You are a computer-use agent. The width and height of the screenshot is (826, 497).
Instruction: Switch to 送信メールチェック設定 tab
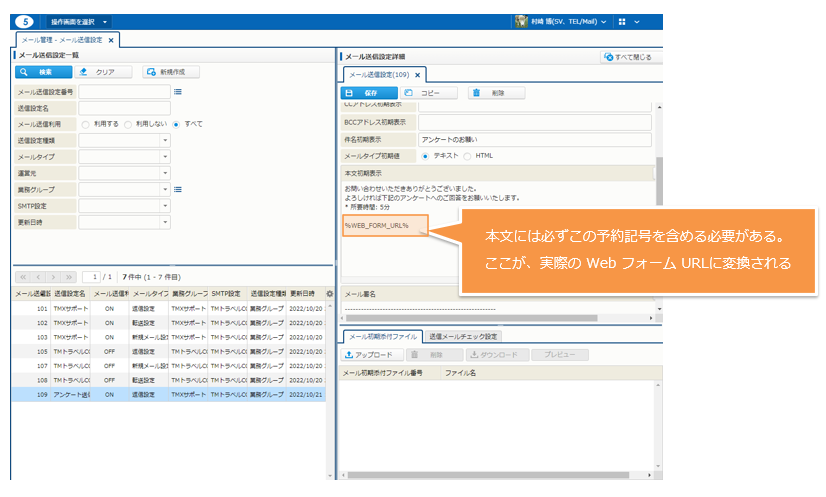click(464, 337)
